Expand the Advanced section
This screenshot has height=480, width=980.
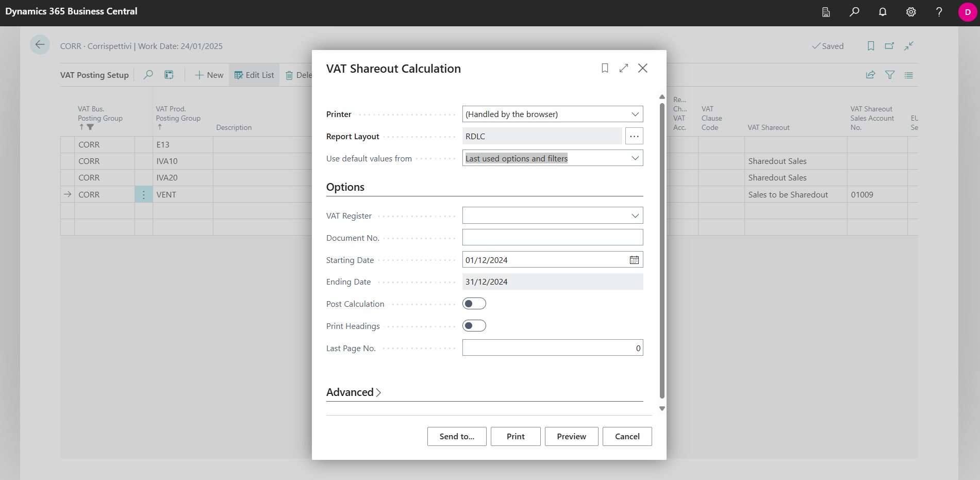[x=354, y=392]
